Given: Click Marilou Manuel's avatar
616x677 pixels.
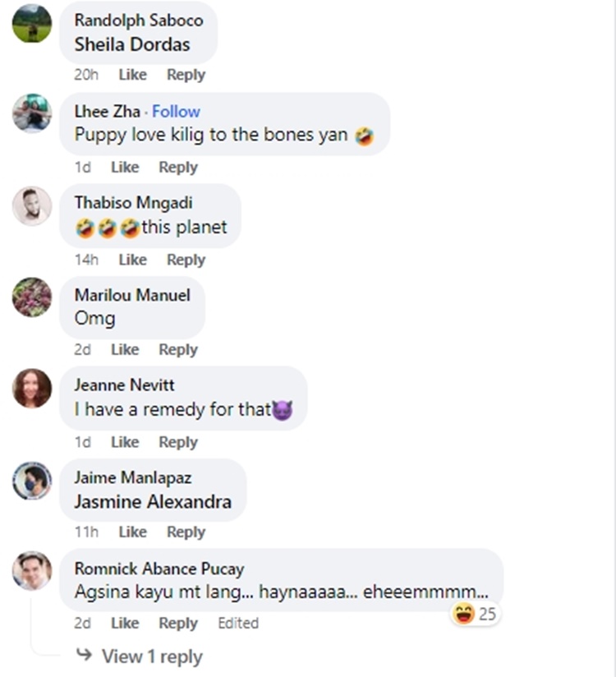Looking at the screenshot, I should [x=32, y=297].
